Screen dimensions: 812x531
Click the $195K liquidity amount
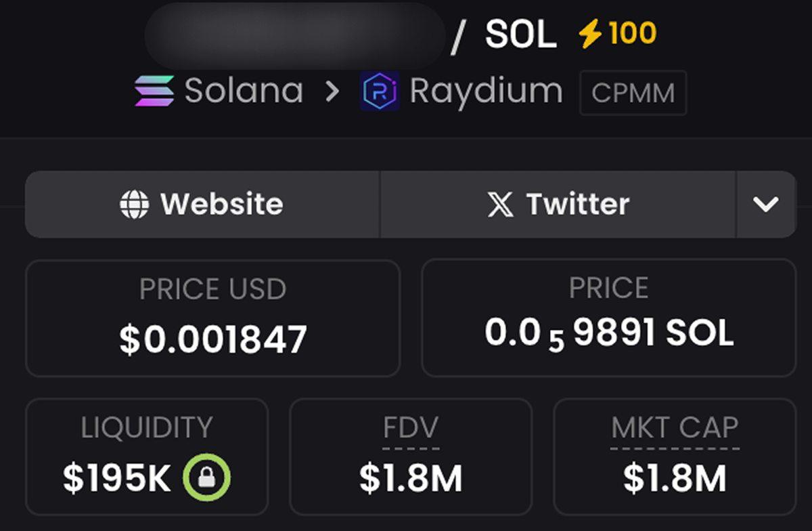coord(117,478)
